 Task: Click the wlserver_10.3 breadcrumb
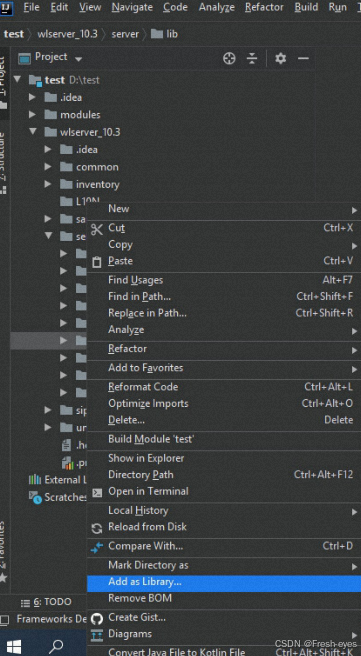pyautogui.click(x=67, y=34)
